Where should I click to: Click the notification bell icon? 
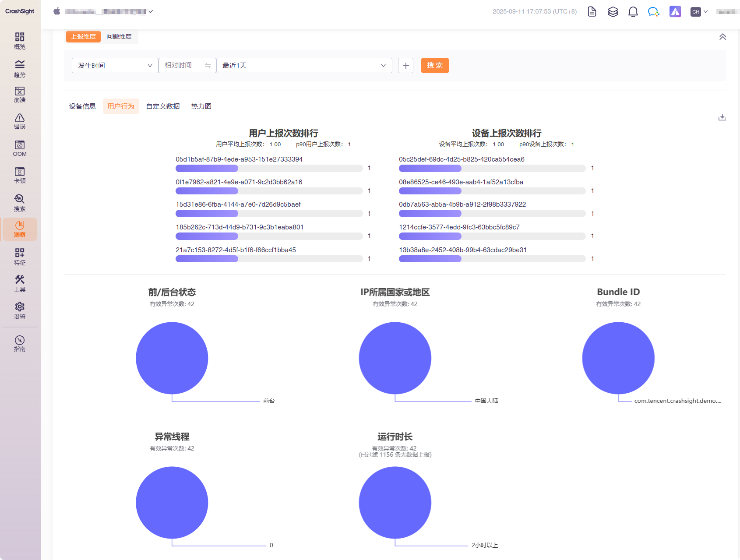click(x=633, y=12)
